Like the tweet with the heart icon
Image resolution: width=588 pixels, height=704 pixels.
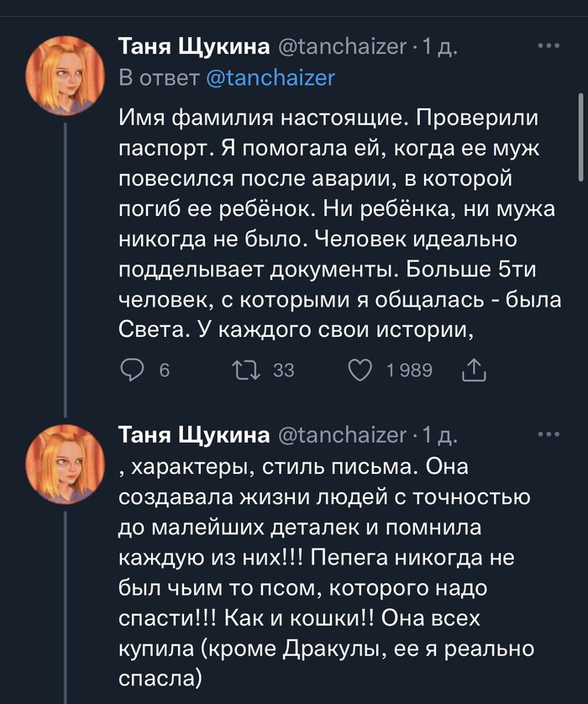point(360,370)
